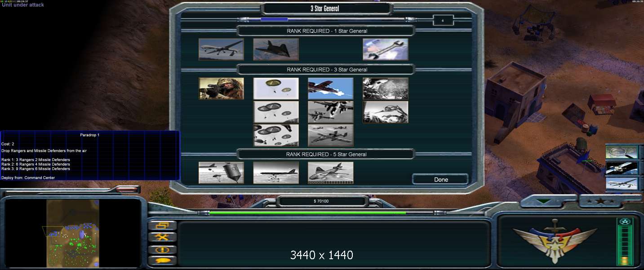Click the available general points counter showing 6
Screen dimensions: 644x270
tap(443, 20)
